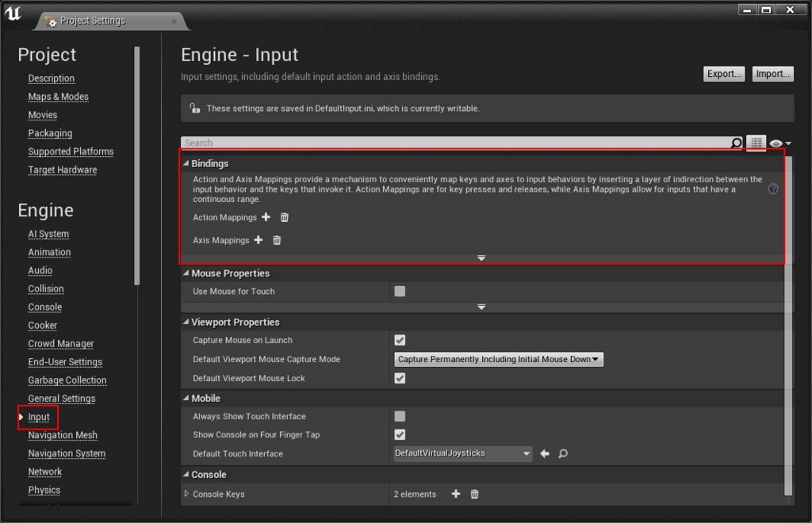812x523 pixels.
Task: Open the property matrix grid icon beside Search
Action: pyautogui.click(x=756, y=143)
